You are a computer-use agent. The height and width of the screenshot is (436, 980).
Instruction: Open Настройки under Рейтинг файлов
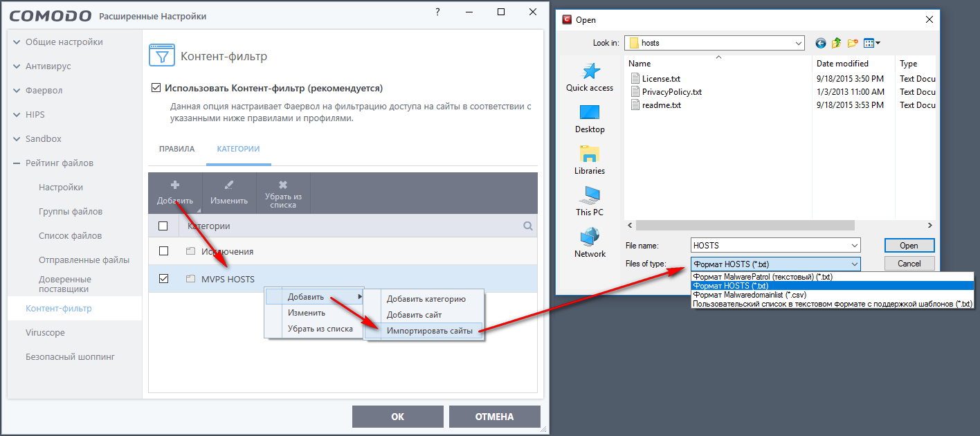(61, 188)
